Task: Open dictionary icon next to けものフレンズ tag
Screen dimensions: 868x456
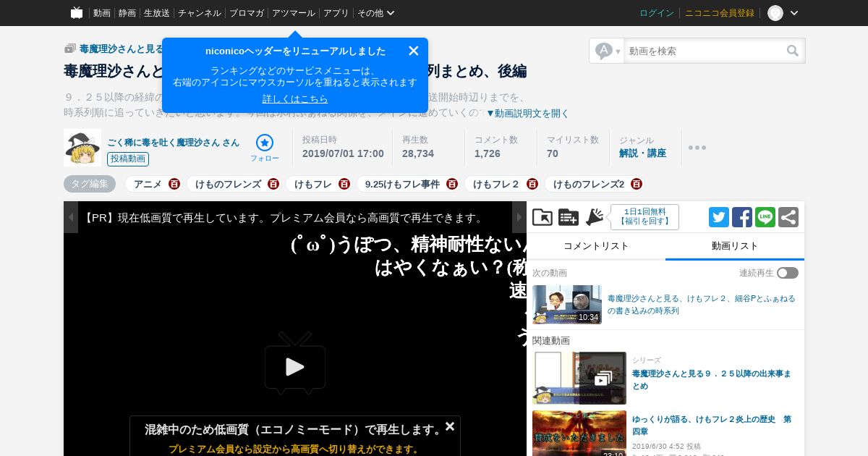Action: (x=273, y=184)
